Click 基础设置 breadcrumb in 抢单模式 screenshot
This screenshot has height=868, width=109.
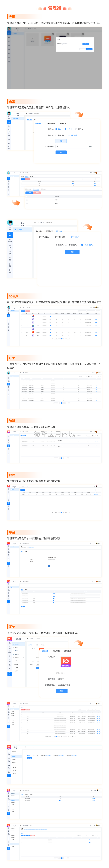coord(49,223)
